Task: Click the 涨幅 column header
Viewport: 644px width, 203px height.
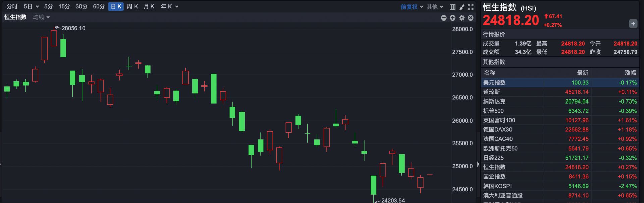Action: coord(630,73)
